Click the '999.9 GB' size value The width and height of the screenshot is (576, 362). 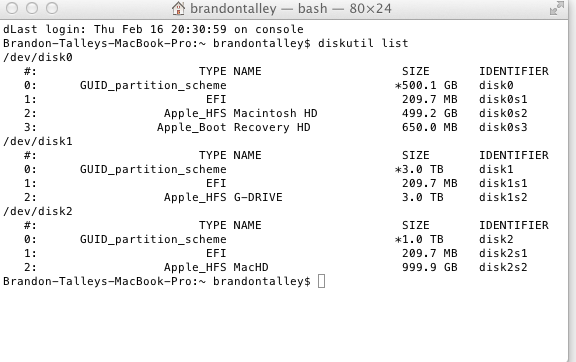pos(430,267)
